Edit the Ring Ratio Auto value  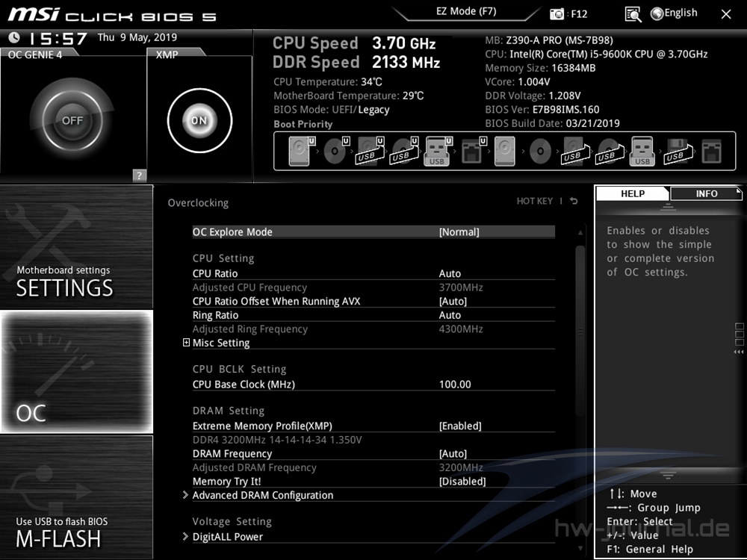[450, 315]
